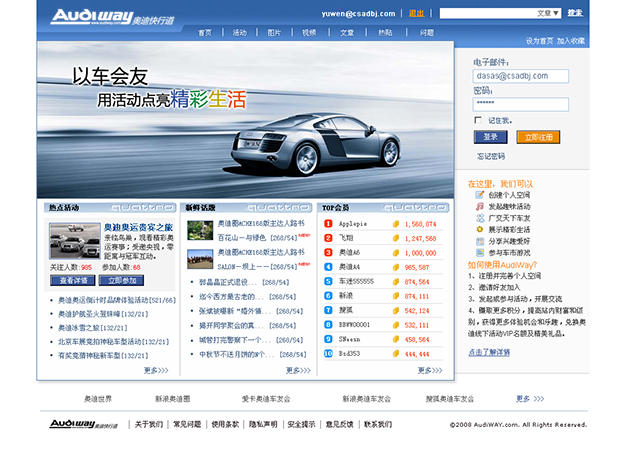Click 更多 under the 新鲜话题 panel
622x462 pixels.
(x=298, y=370)
